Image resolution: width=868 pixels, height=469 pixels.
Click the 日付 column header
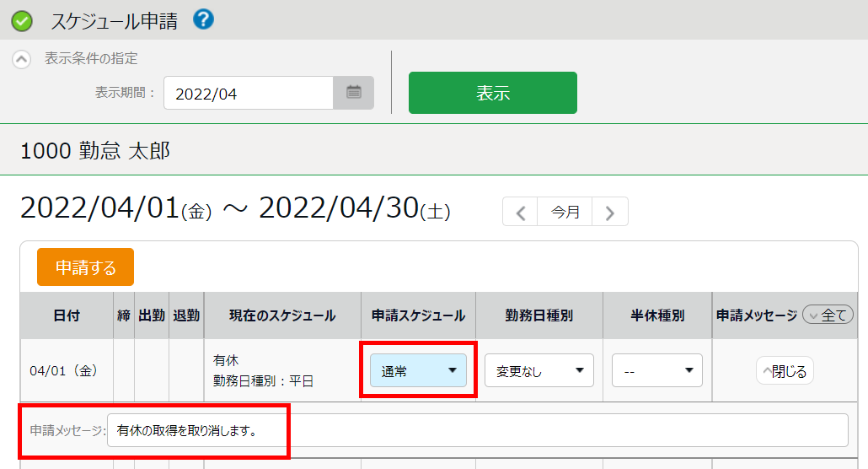(66, 315)
